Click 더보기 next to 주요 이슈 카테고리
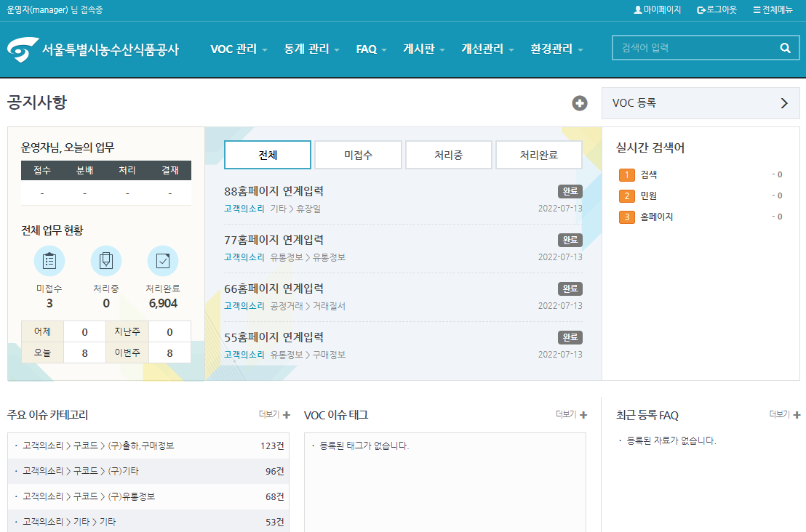806x532 pixels. click(274, 415)
